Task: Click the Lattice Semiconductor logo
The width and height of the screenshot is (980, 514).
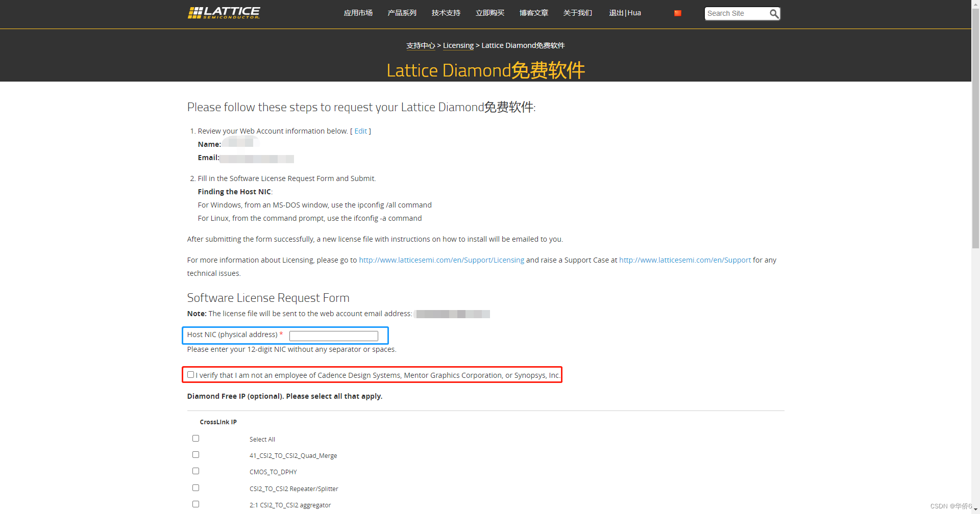Action: [x=224, y=13]
